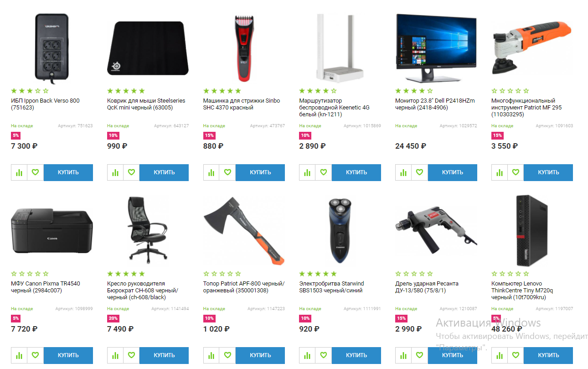The height and width of the screenshot is (369, 588).
Task: Add Steelseries QcK mini mousepad to favorites
Action: 131,172
